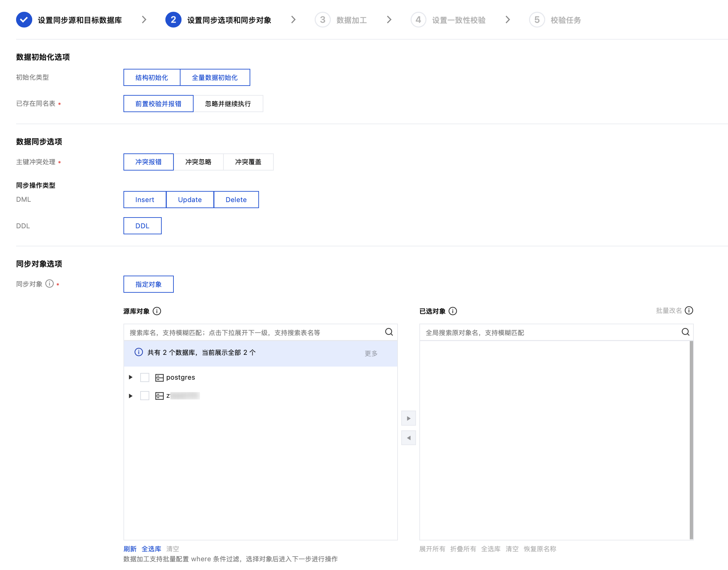
Task: Click the info icon next to 源库对象
Action: click(x=157, y=311)
